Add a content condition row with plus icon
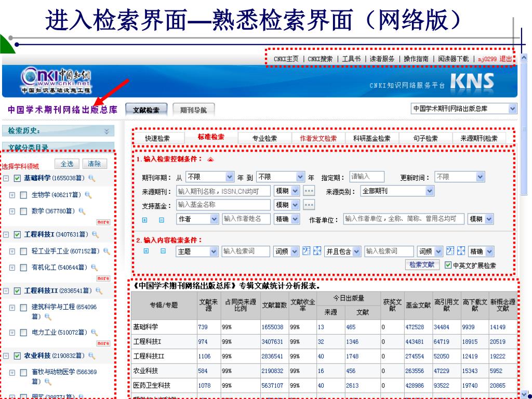Screen dimensions: 532x399 tap(146, 251)
